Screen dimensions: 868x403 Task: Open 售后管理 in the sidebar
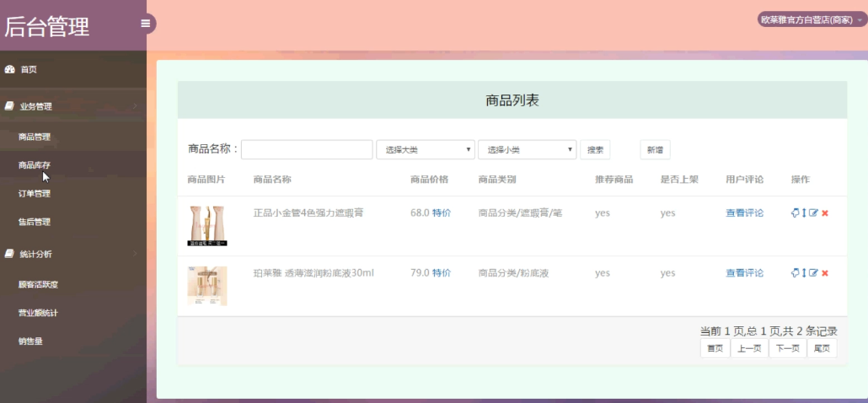coord(35,222)
